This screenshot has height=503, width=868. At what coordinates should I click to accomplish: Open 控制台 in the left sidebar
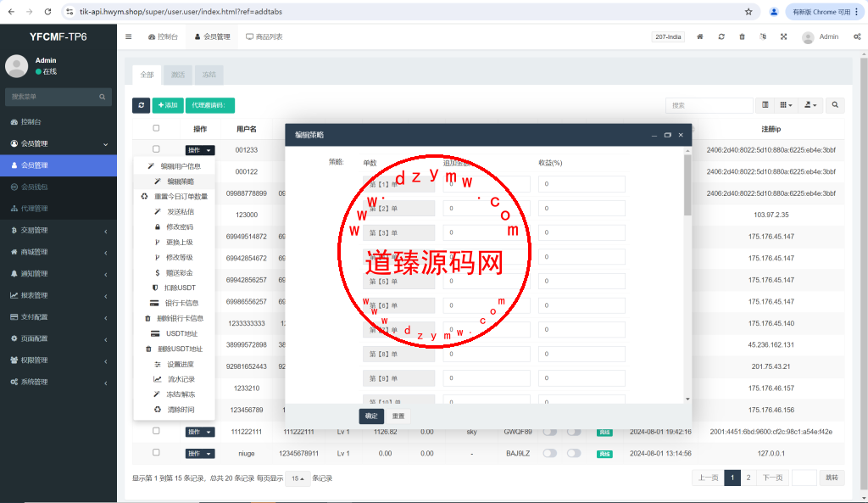click(x=58, y=122)
